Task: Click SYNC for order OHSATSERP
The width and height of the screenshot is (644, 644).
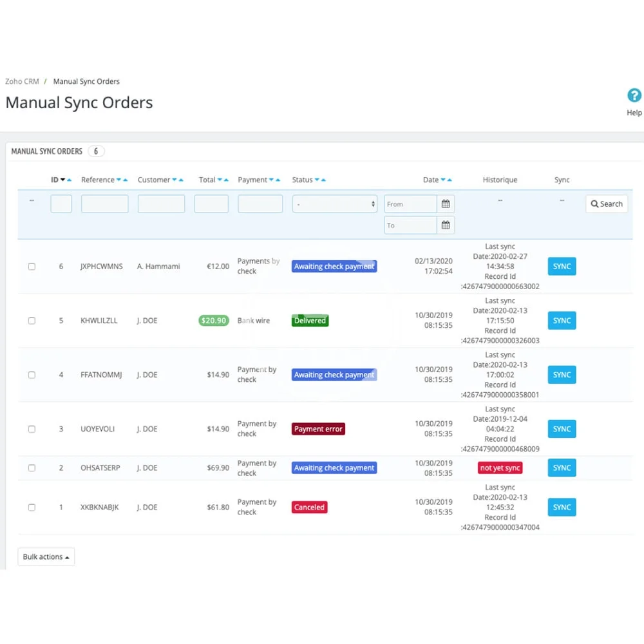Action: pos(562,468)
